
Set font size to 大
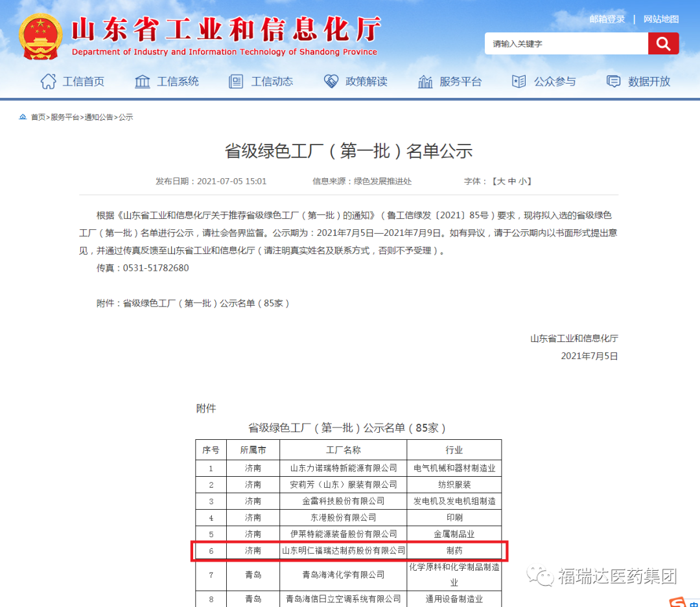pyautogui.click(x=501, y=181)
